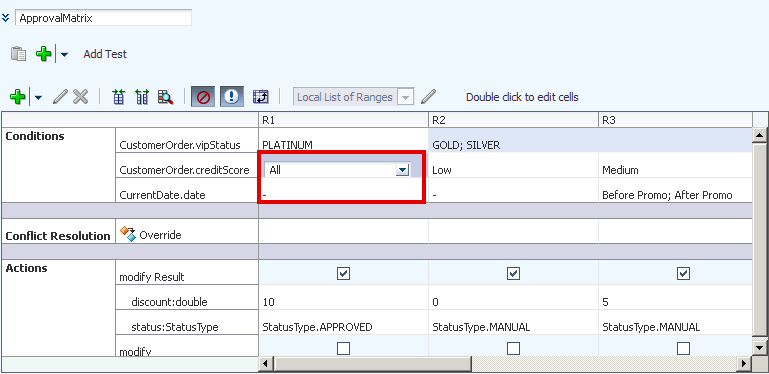
Task: Click the Override conflict resolution icon
Action: [x=128, y=234]
